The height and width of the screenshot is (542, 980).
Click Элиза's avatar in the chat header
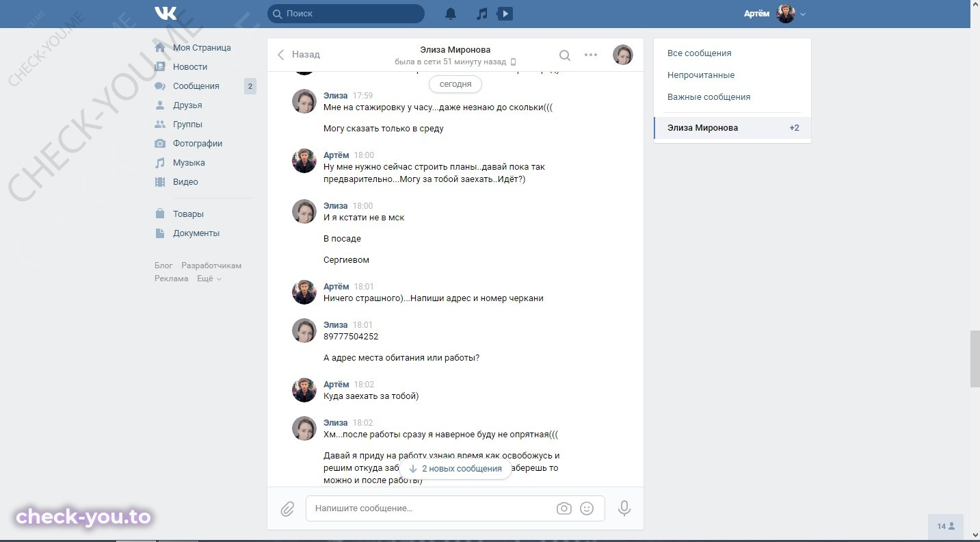pyautogui.click(x=622, y=55)
